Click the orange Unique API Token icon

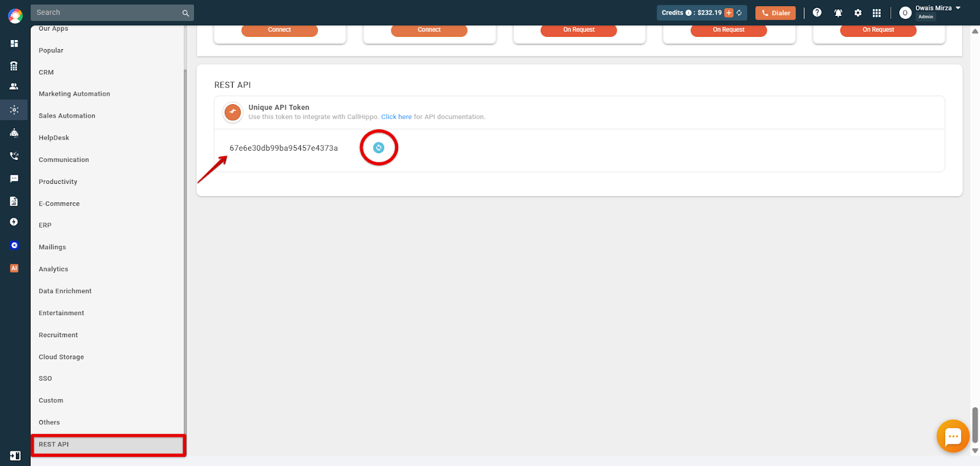(233, 112)
